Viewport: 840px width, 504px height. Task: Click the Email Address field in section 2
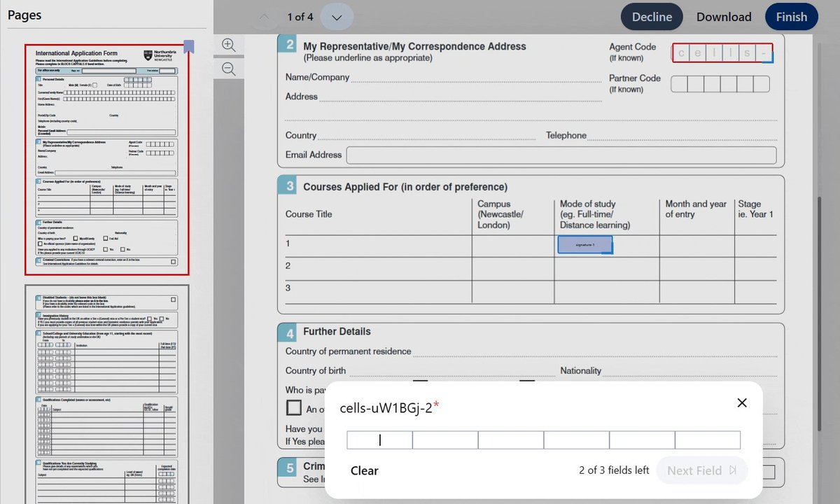[x=561, y=155]
